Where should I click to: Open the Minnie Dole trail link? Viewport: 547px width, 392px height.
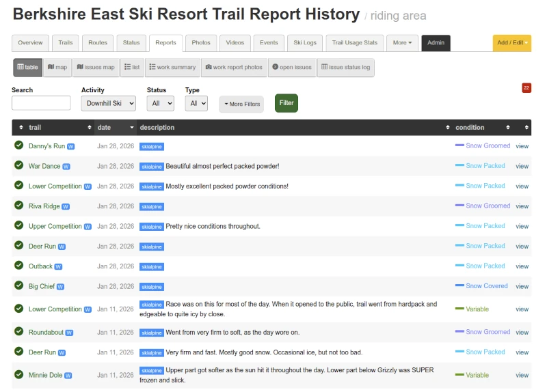pos(45,375)
